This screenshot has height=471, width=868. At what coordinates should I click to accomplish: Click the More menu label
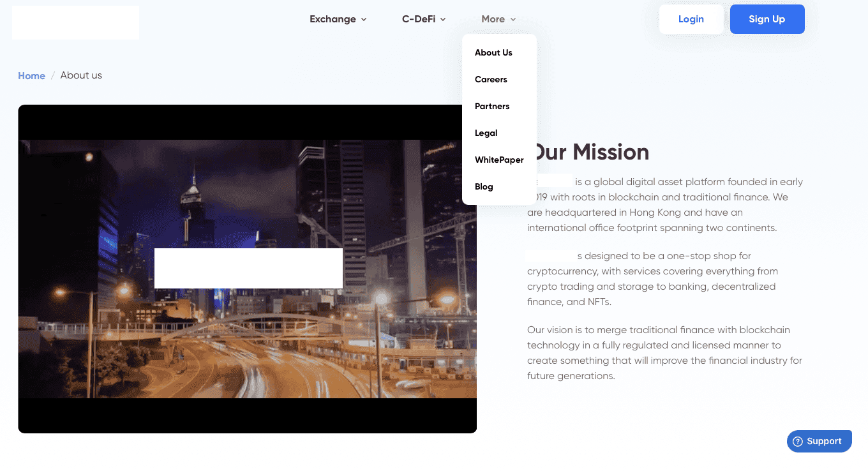click(x=493, y=19)
